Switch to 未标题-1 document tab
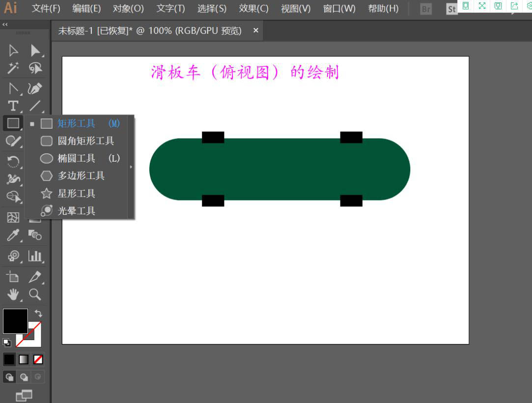The height and width of the screenshot is (403, 532). point(150,30)
